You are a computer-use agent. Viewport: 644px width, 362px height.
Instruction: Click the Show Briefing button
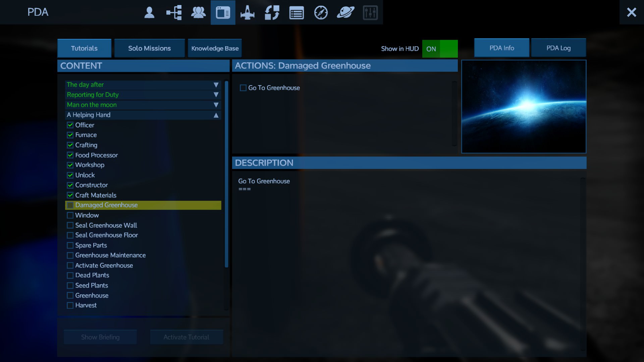(100, 337)
